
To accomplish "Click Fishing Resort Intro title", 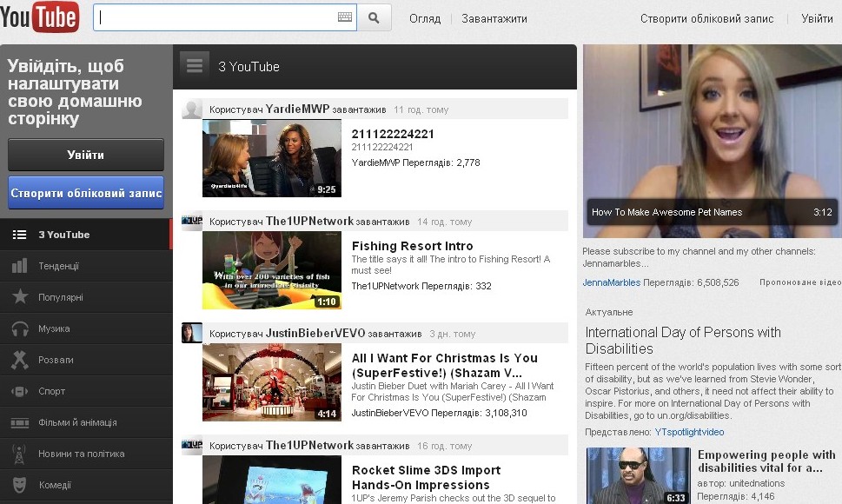I will 413,246.
